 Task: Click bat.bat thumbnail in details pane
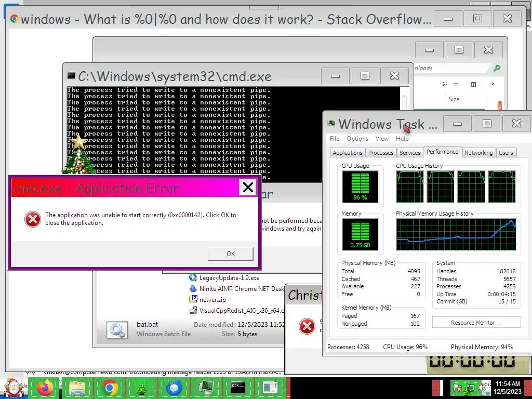117,329
